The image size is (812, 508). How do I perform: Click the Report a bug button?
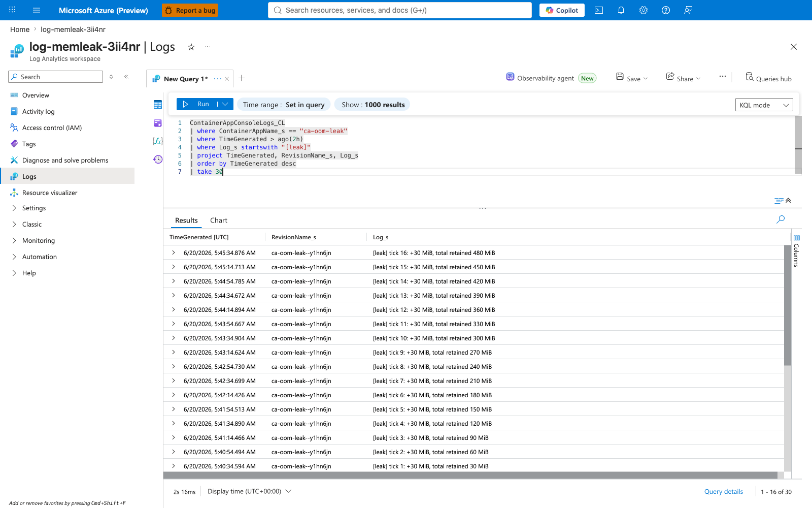(190, 10)
